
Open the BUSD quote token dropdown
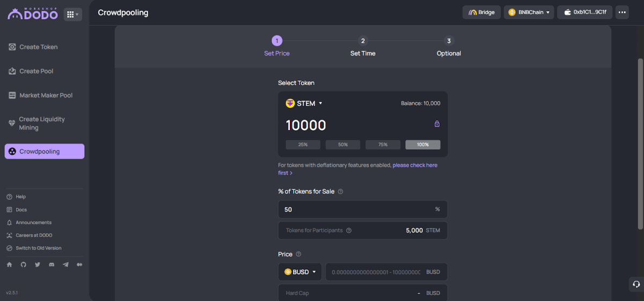click(300, 272)
